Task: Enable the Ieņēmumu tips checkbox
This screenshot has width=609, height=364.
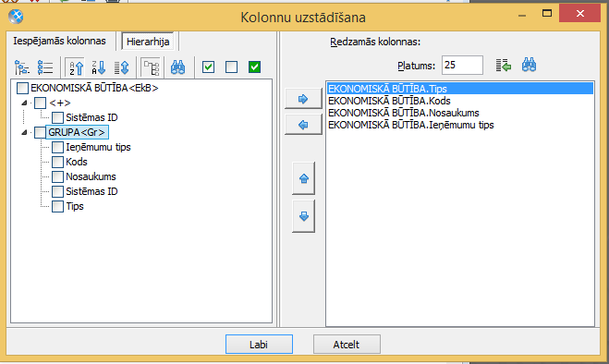Action: point(58,147)
